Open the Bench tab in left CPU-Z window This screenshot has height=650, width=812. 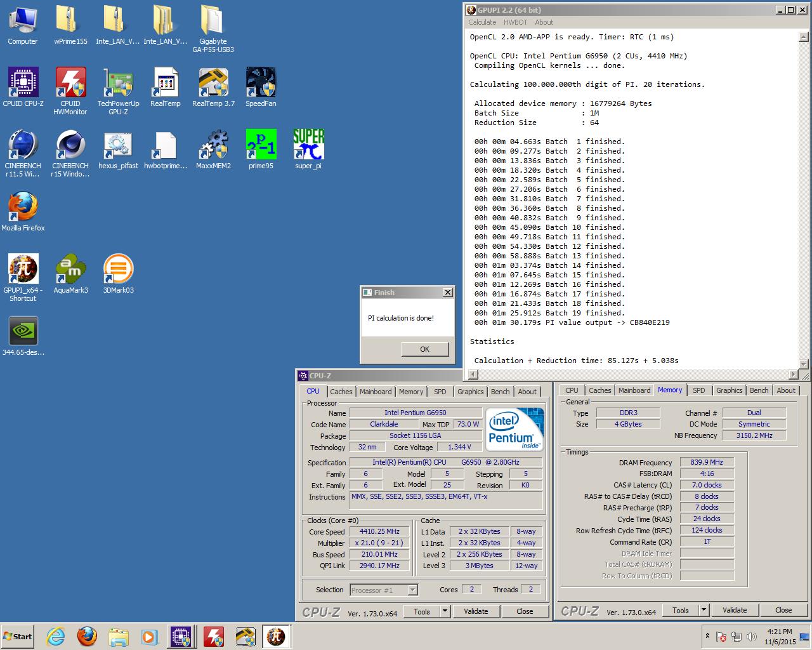pos(500,392)
